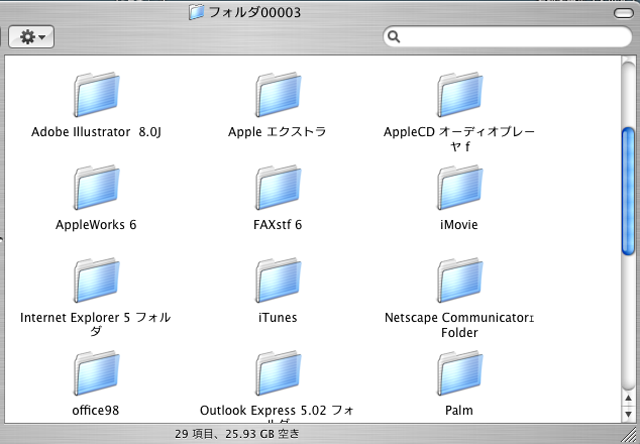Click the office98 label text

[x=96, y=410]
